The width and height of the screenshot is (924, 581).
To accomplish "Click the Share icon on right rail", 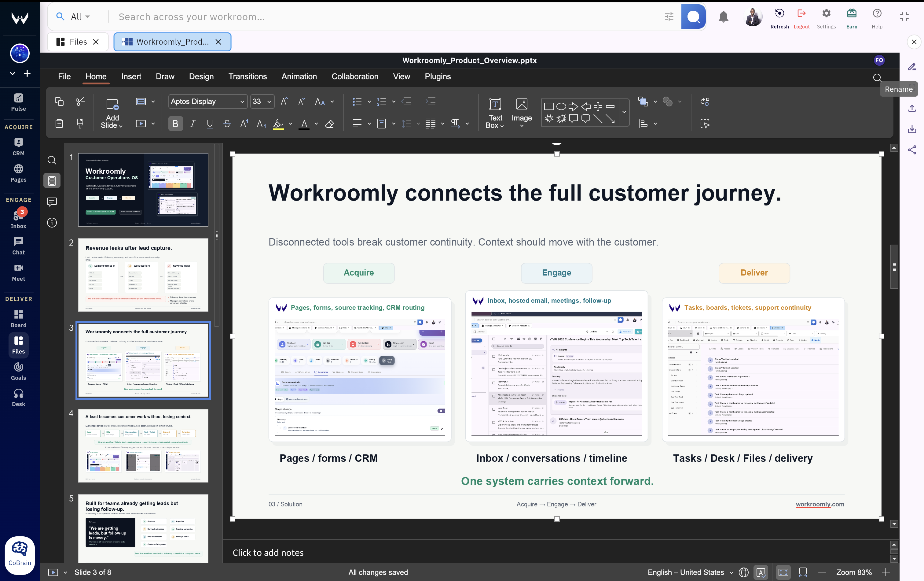I will pyautogui.click(x=912, y=150).
